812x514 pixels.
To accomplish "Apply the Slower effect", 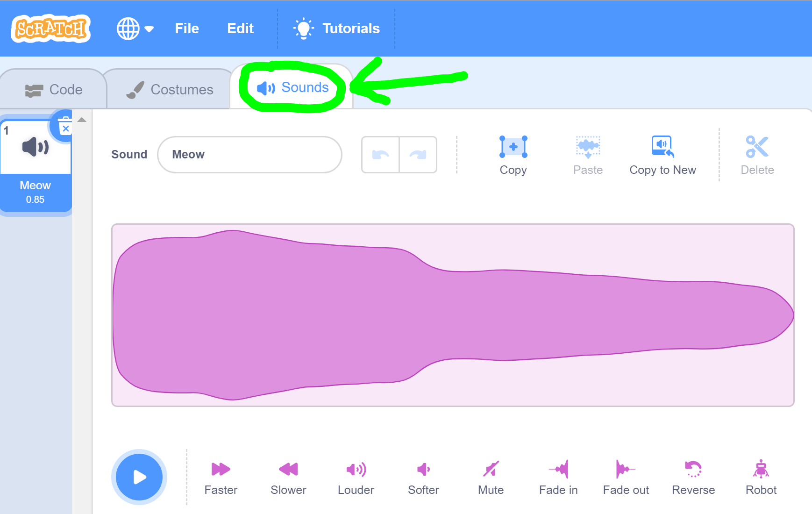I will (288, 478).
